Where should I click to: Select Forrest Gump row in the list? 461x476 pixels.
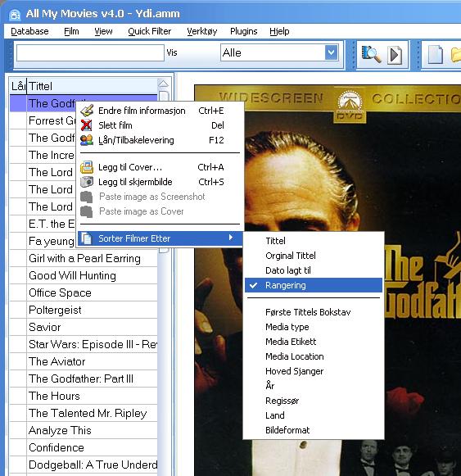[43, 120]
